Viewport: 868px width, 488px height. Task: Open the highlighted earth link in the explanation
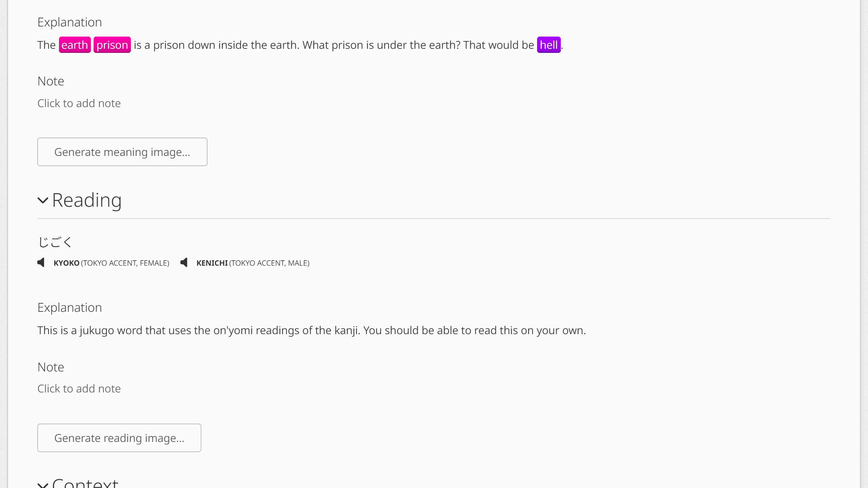point(75,44)
